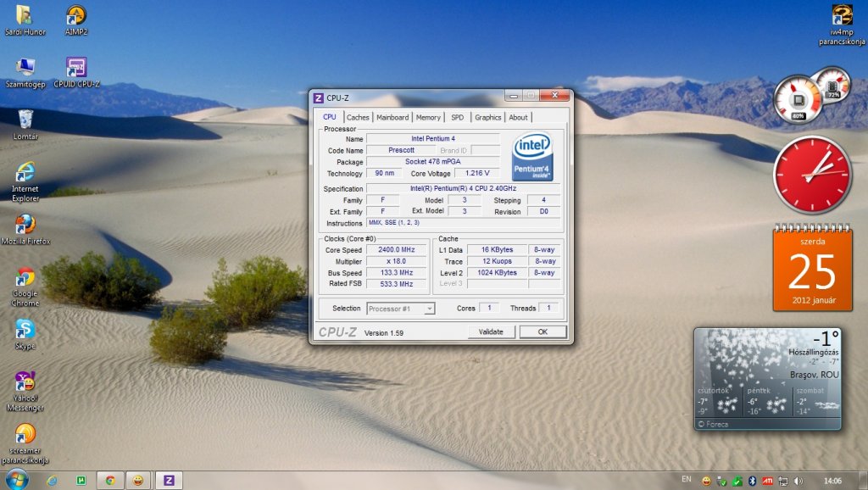Switch to Yahoo Messenger taskbar button

point(138,481)
